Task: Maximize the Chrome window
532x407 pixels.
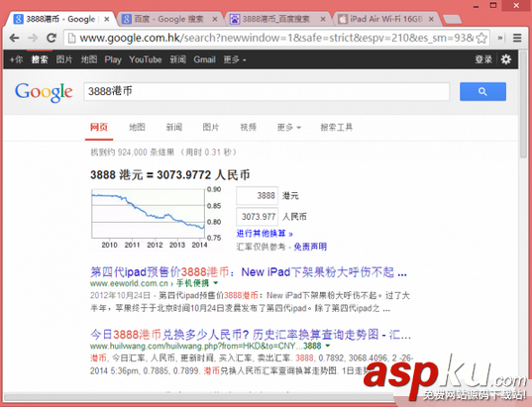Action: click(493, 5)
